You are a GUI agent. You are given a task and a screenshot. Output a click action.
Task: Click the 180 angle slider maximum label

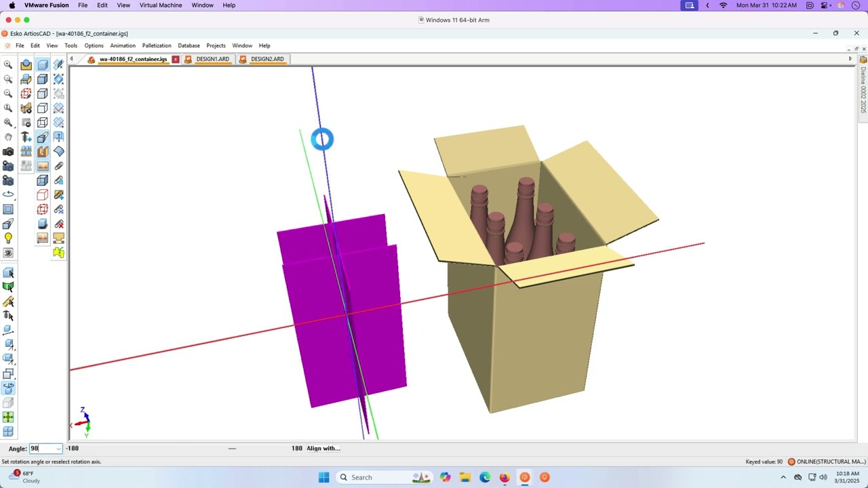coord(296,448)
